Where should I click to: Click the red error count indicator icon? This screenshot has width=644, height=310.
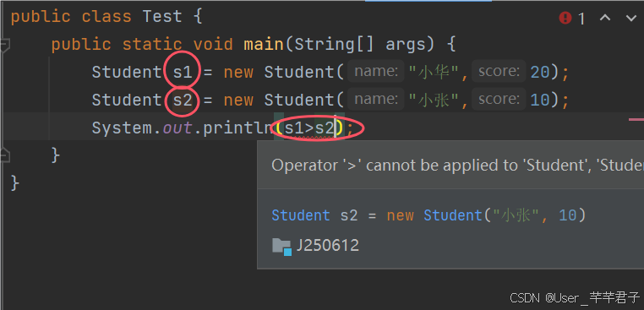coord(565,18)
